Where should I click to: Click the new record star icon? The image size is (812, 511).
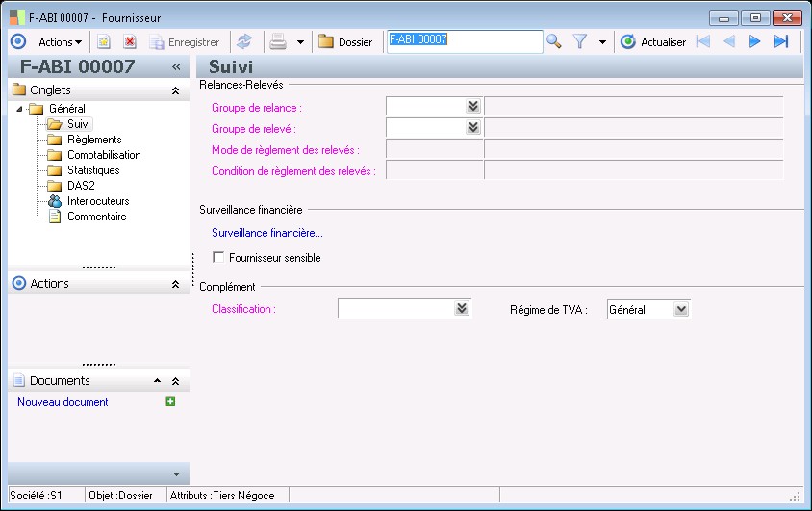104,42
